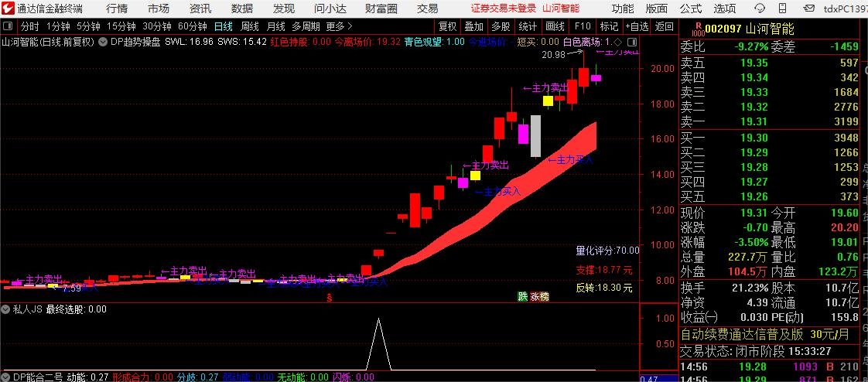Switch to 周线 weekly period

250,26
